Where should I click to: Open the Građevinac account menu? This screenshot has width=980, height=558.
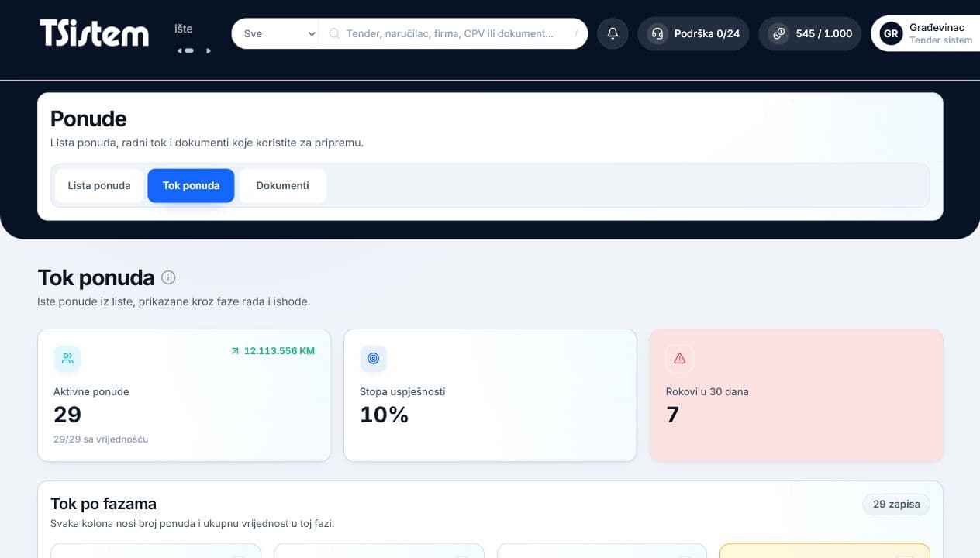pos(926,34)
